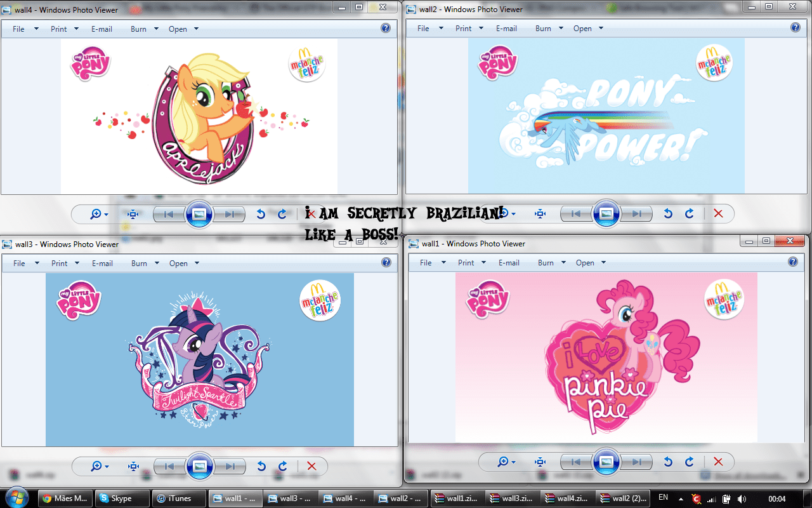Click E-mail in wall4 window
Screen dimensions: 812x508
pyautogui.click(x=101, y=29)
